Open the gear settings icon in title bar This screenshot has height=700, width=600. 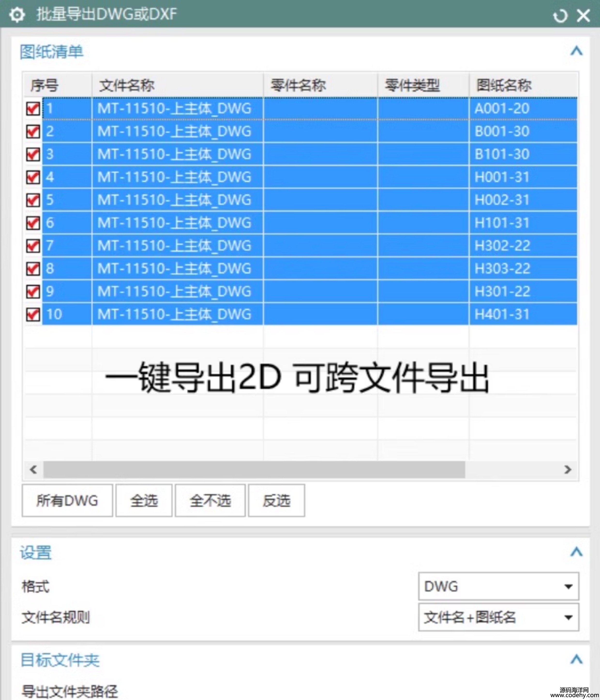[x=17, y=15]
